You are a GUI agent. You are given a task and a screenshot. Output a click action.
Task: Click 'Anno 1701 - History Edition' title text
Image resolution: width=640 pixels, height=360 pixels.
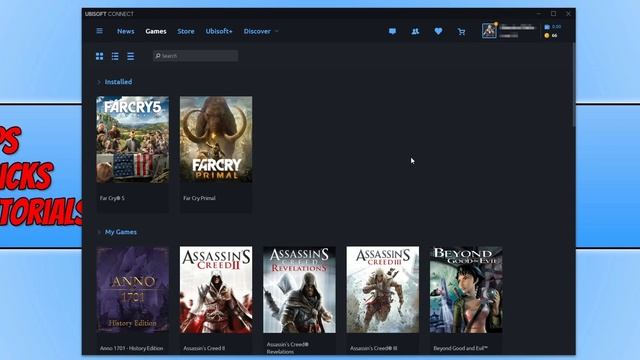click(x=131, y=348)
